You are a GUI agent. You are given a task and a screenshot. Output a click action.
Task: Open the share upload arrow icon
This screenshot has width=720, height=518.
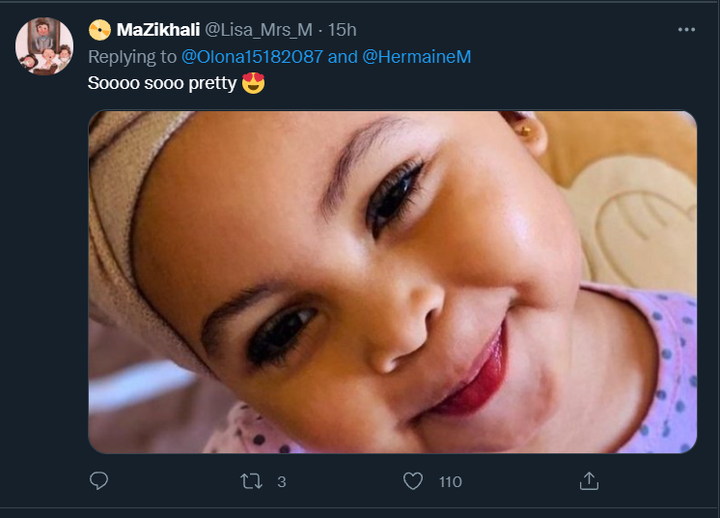[589, 481]
